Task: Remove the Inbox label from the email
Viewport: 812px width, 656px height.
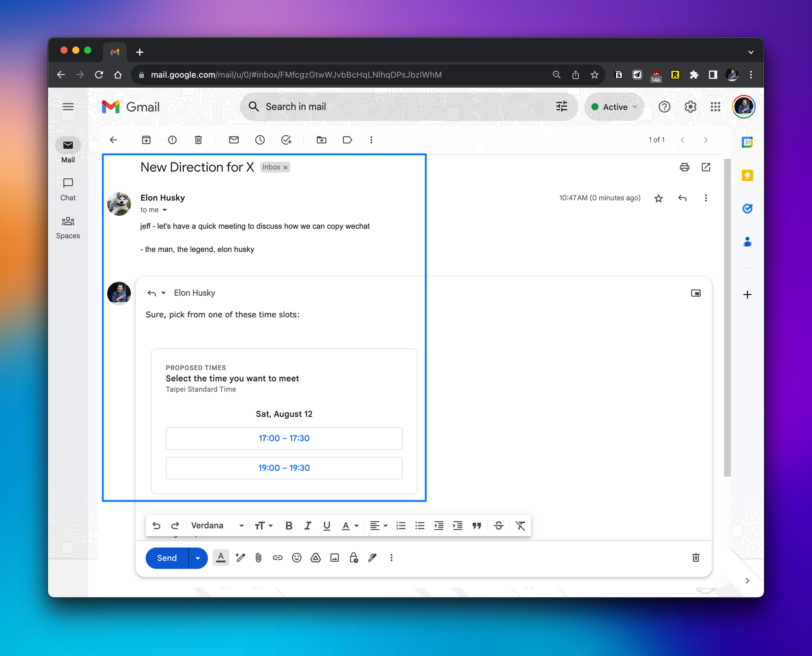Action: (285, 167)
